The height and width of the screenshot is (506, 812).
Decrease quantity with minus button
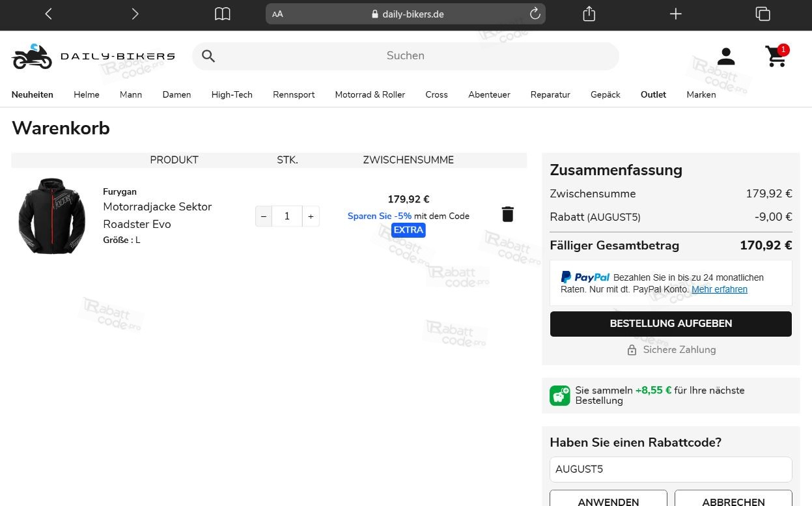[x=264, y=216]
